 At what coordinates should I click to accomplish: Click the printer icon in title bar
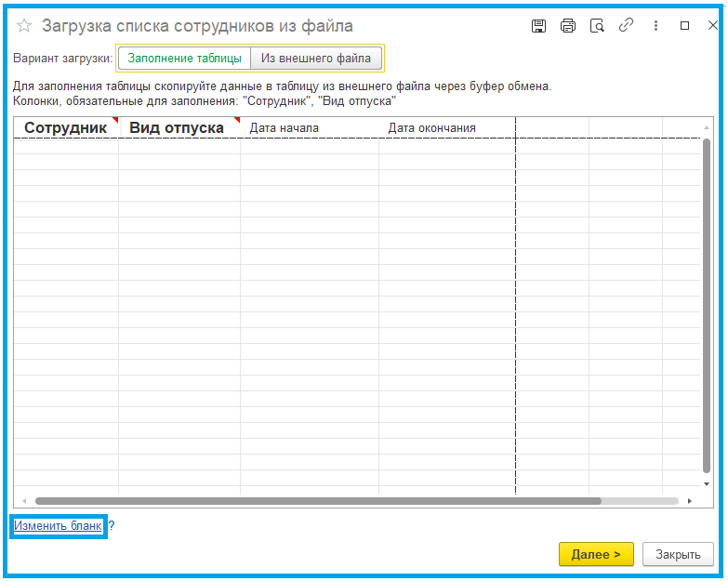pyautogui.click(x=568, y=26)
